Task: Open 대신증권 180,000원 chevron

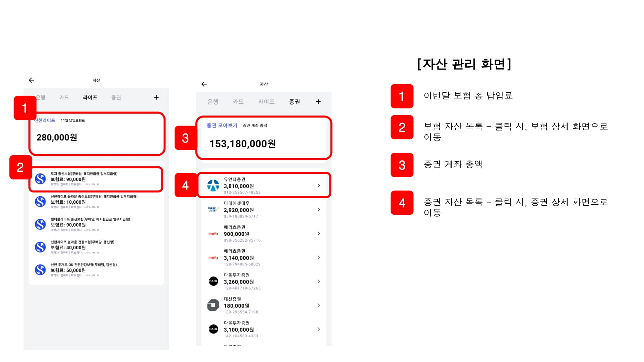Action: click(318, 305)
